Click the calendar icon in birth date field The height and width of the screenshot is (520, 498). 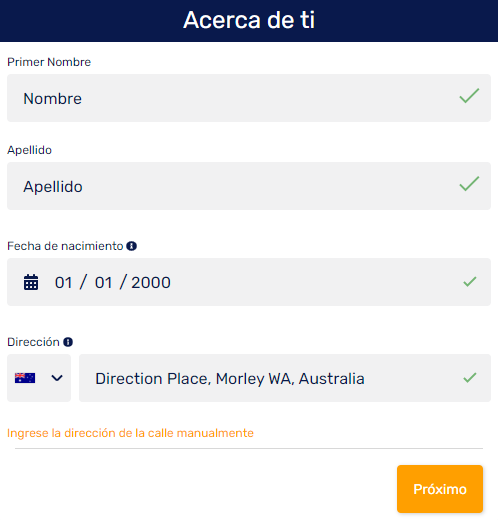coord(31,282)
